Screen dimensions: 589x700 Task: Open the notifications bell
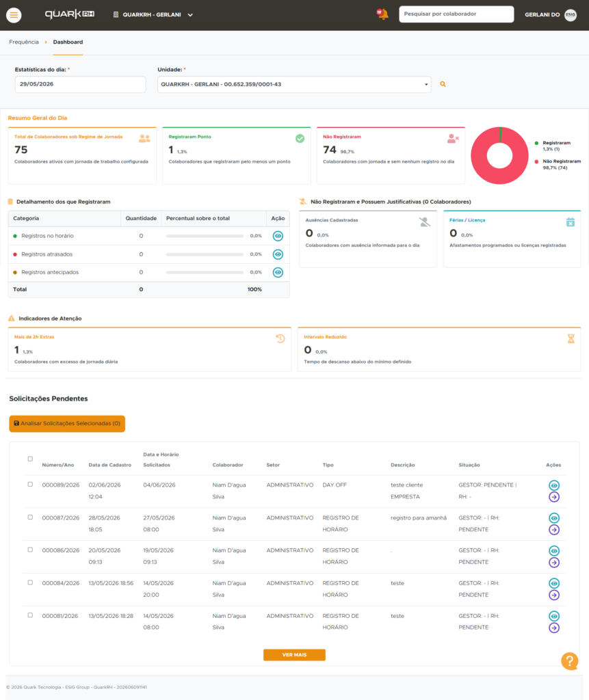point(382,14)
